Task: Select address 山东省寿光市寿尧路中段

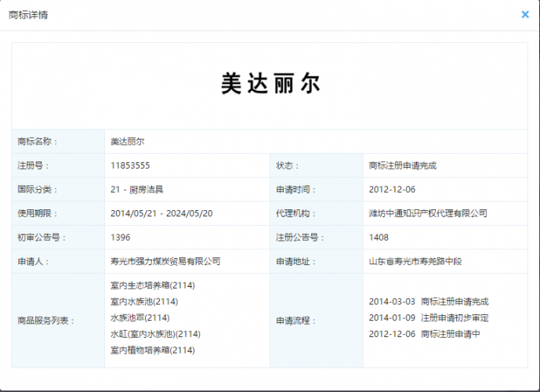Action: pos(415,261)
